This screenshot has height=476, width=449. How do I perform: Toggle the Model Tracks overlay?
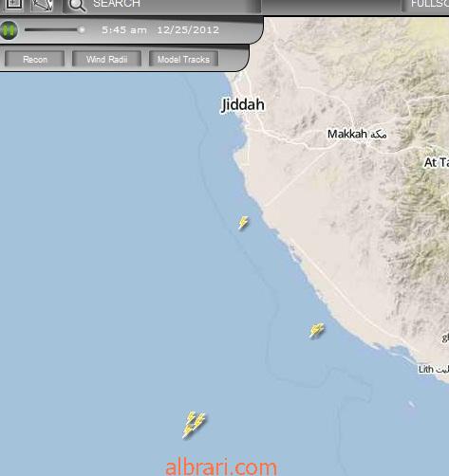pos(183,59)
